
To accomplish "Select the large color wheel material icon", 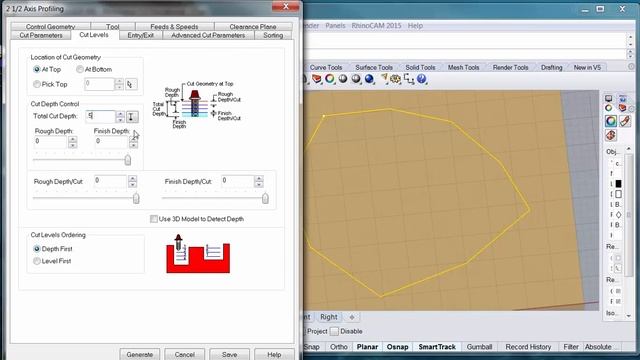I will coord(611,121).
